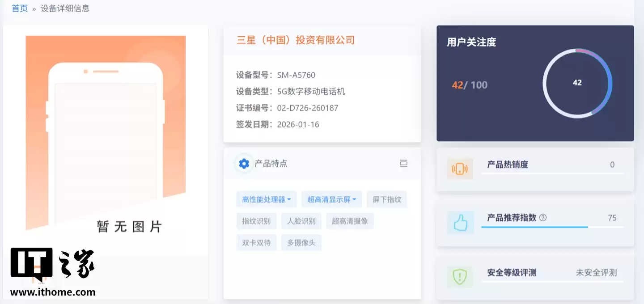This screenshot has width=644, height=304.
Task: Expand the 超高清显示屏 dropdown
Action: click(x=331, y=199)
